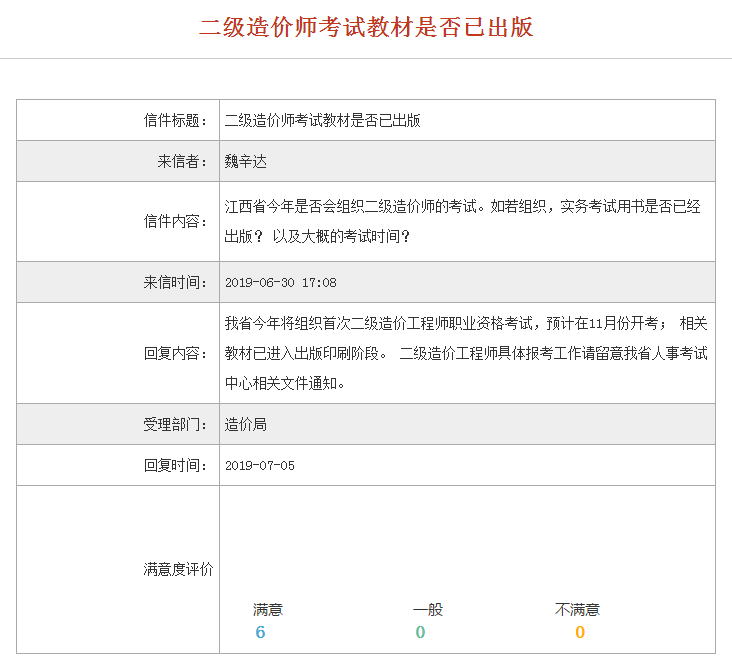The width and height of the screenshot is (732, 663).
Task: Click the 来信时间 row label
Action: (176, 282)
